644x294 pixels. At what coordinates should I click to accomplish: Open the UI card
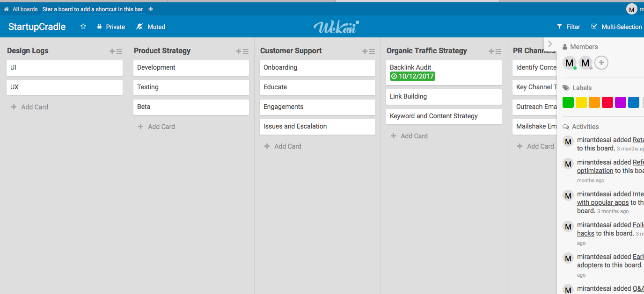click(65, 68)
